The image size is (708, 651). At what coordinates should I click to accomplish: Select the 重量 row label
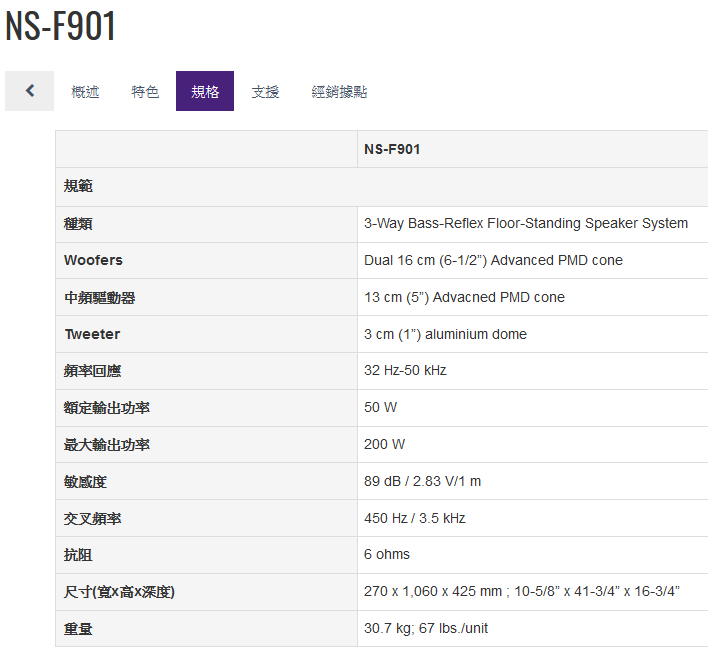pyautogui.click(x=78, y=629)
